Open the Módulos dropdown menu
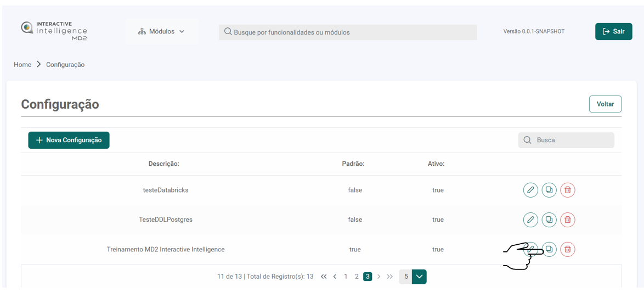644x298 pixels. 161,31
